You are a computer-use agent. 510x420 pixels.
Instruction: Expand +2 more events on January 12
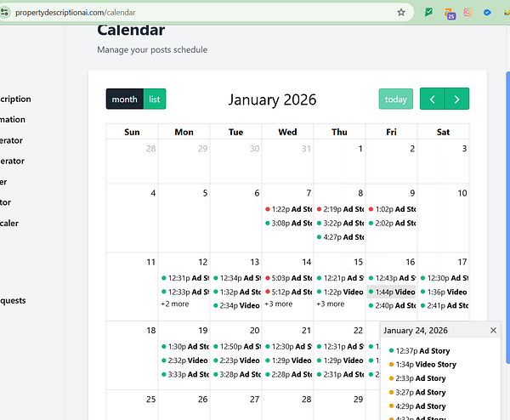click(x=175, y=304)
